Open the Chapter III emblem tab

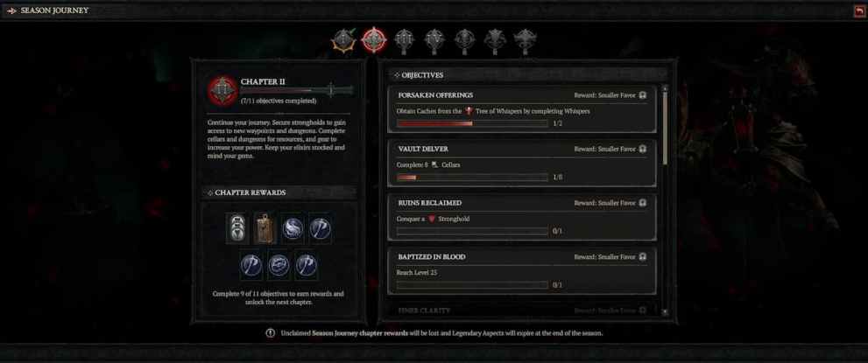[405, 41]
